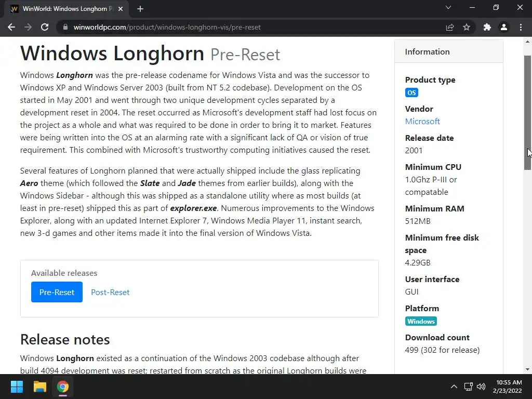Image resolution: width=532 pixels, height=399 pixels.
Task: Click the Chrome taskbar icon
Action: [63, 387]
